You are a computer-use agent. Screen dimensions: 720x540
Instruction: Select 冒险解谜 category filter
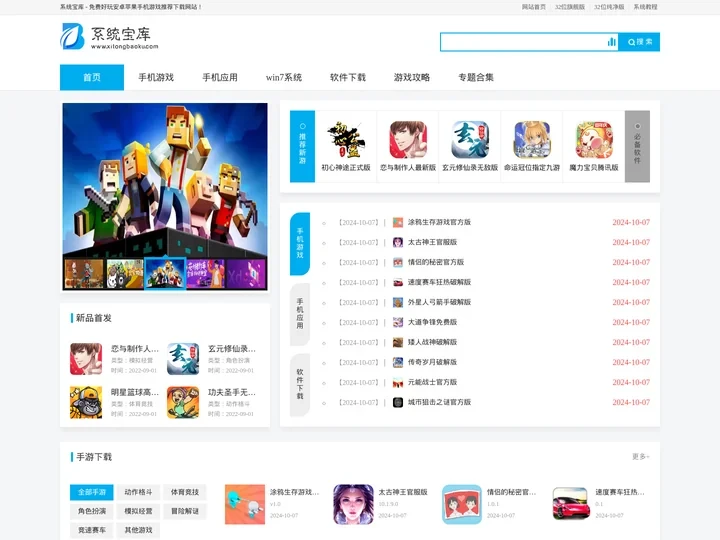185,511
